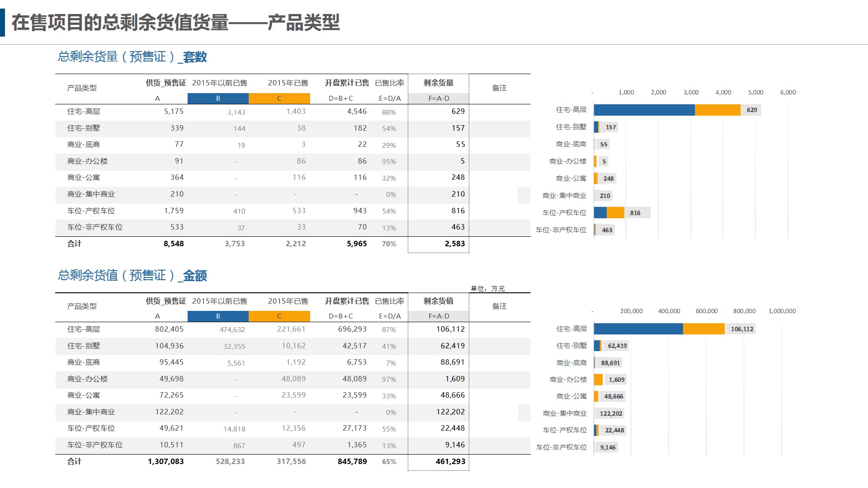Click axis label 1,000,000 on amount chart
The height and width of the screenshot is (488, 868).
[x=782, y=311]
